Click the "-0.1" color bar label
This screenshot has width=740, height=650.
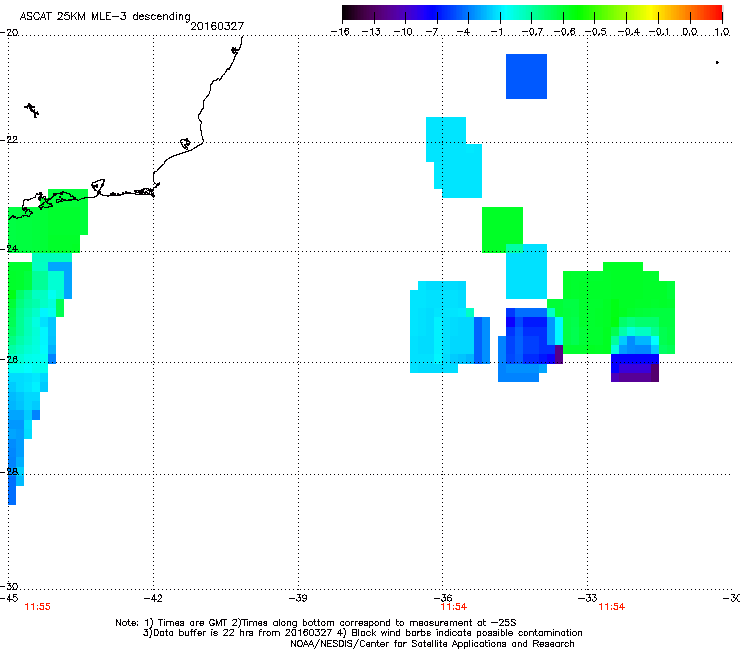(659, 32)
